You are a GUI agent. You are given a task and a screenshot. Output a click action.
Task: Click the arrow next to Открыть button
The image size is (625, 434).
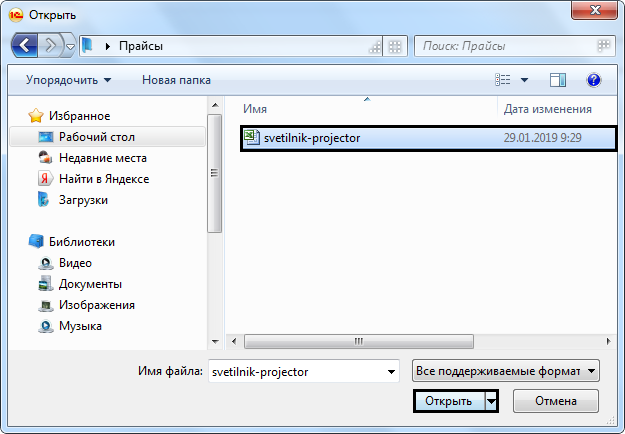click(x=491, y=401)
